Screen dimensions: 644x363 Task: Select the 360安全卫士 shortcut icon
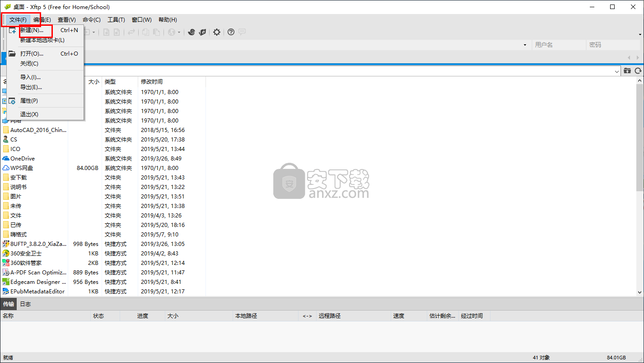pos(6,254)
